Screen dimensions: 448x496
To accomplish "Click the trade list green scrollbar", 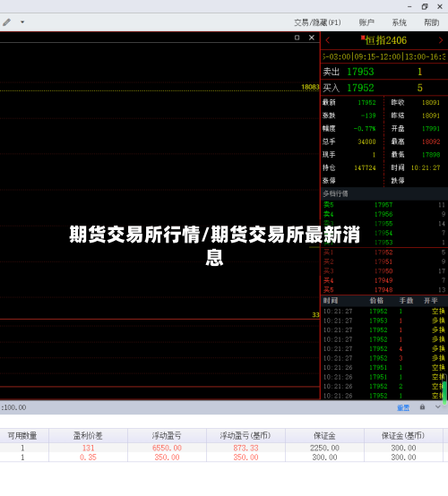I will click(x=444, y=391).
